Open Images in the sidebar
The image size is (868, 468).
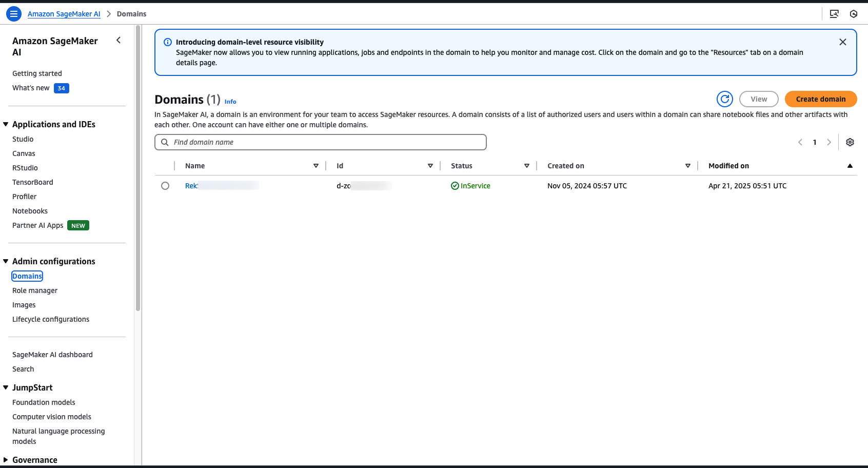point(24,305)
